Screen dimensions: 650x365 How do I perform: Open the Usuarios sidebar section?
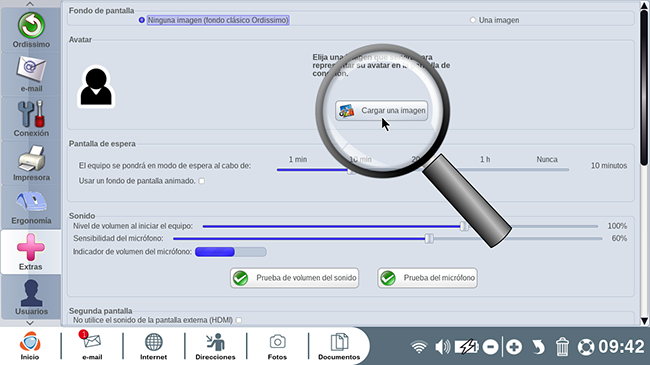pyautogui.click(x=31, y=297)
